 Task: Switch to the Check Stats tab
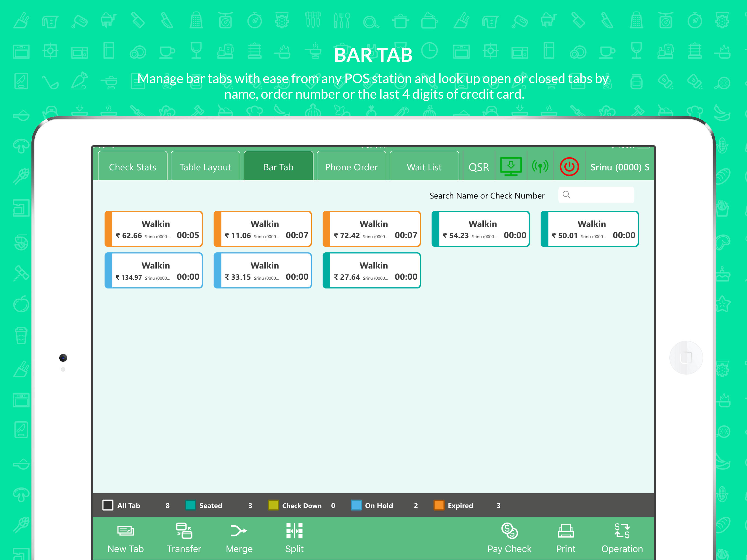pyautogui.click(x=132, y=167)
